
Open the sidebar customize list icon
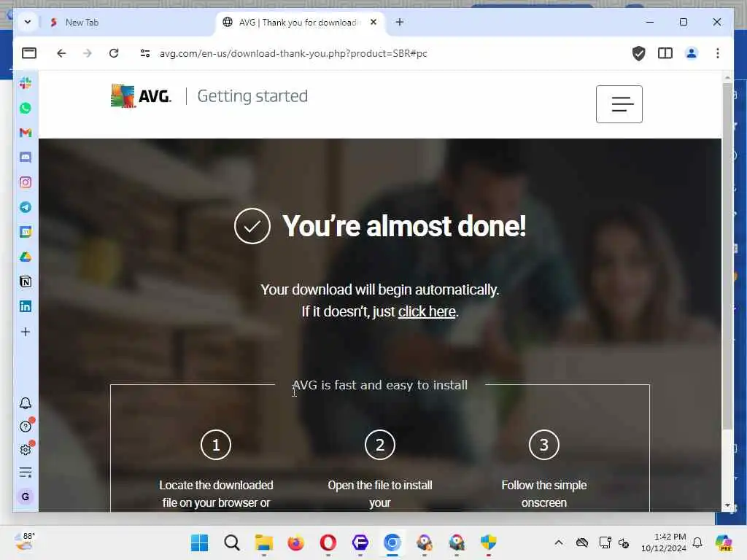[26, 472]
